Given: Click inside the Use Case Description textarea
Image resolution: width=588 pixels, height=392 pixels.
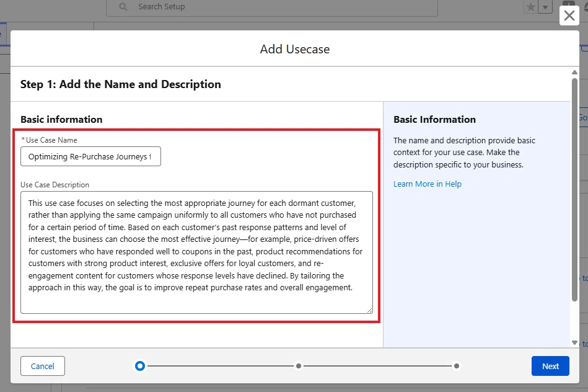Looking at the screenshot, I should point(196,252).
